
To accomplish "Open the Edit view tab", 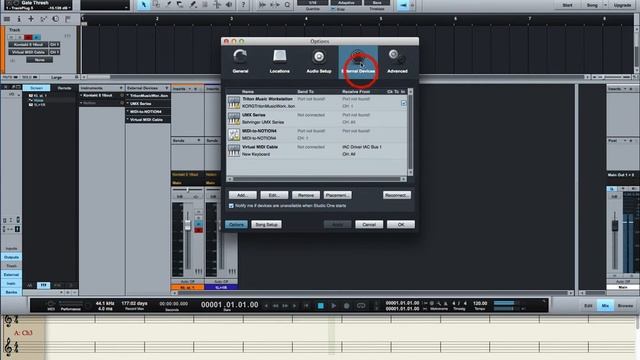I will coord(588,305).
